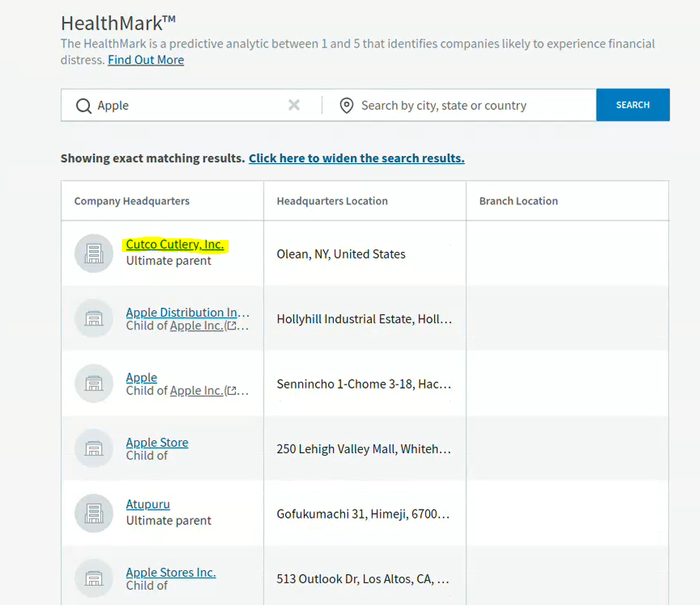The height and width of the screenshot is (605, 700).
Task: Click here to widen the search results
Action: 356,158
